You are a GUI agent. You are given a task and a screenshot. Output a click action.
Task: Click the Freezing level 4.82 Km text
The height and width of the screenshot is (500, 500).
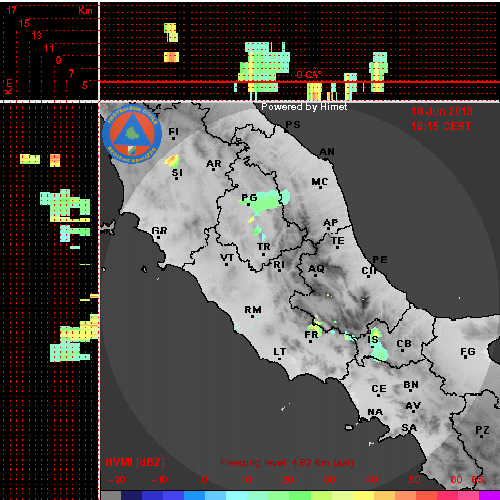click(287, 463)
